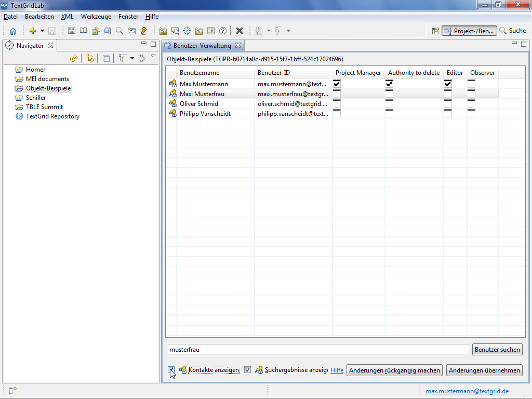Click the open book dictionary toolbar icon
Image resolution: width=532 pixels, height=399 pixels.
pos(83,31)
